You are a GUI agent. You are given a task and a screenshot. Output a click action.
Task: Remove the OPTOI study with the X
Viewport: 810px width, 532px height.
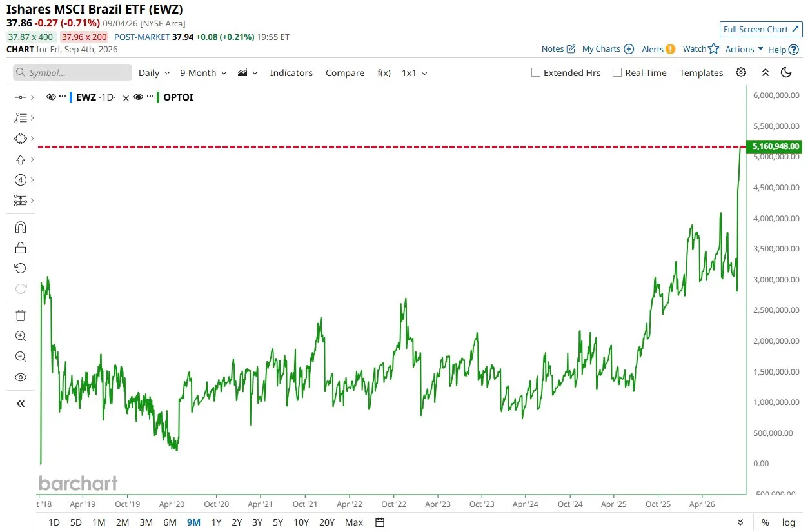click(126, 97)
